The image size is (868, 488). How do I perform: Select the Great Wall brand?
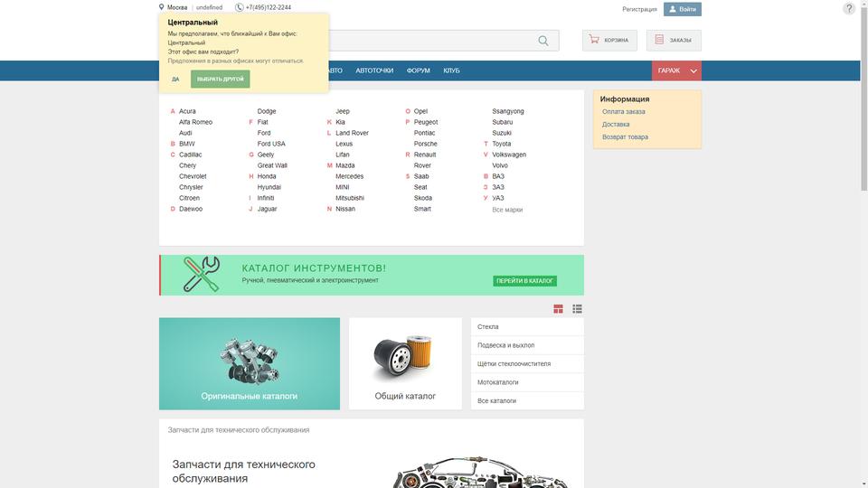coord(272,165)
